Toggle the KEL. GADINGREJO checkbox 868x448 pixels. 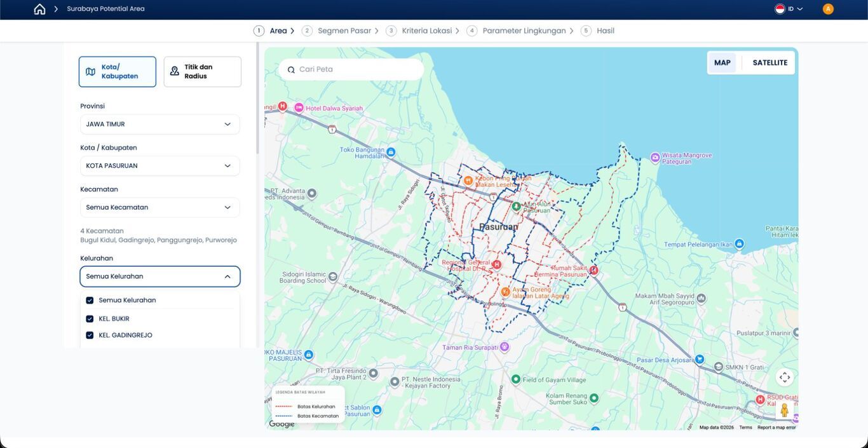point(90,336)
